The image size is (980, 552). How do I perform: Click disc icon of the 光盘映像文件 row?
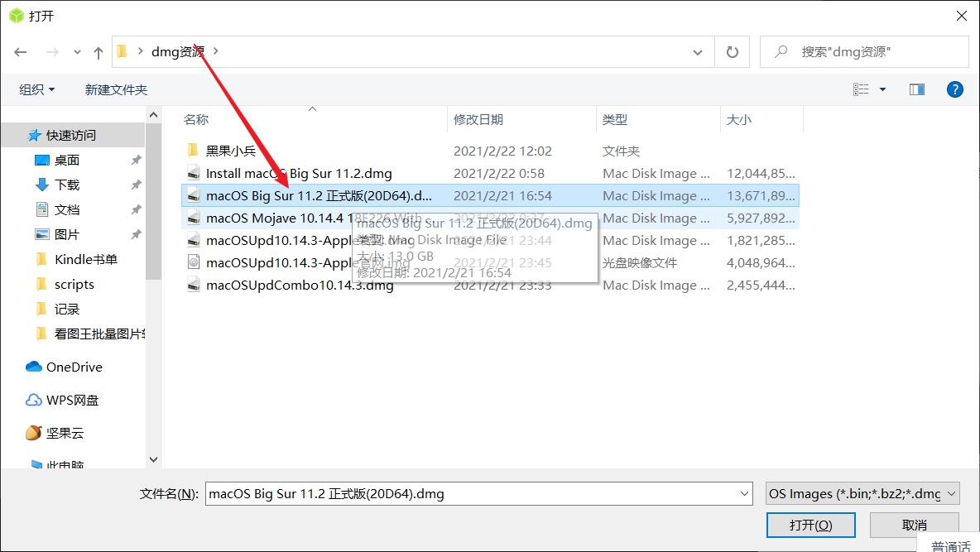(x=194, y=262)
